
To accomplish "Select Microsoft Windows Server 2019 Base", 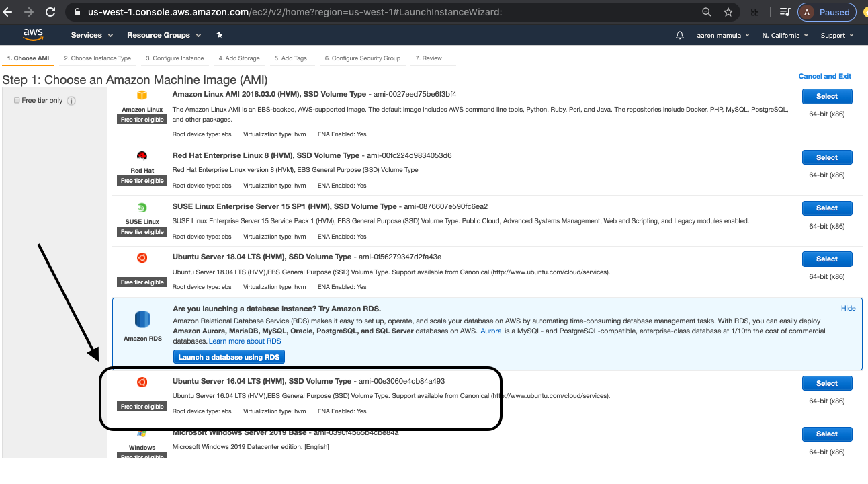I will [x=827, y=434].
